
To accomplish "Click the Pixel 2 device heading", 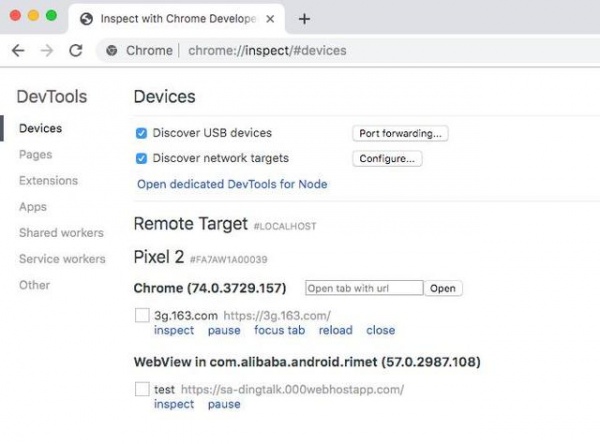I will click(x=159, y=257).
